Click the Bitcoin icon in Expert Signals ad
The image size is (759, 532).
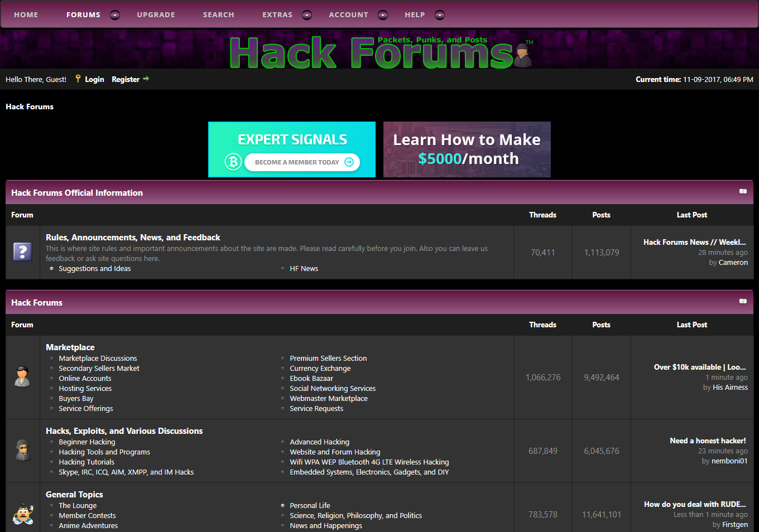233,162
